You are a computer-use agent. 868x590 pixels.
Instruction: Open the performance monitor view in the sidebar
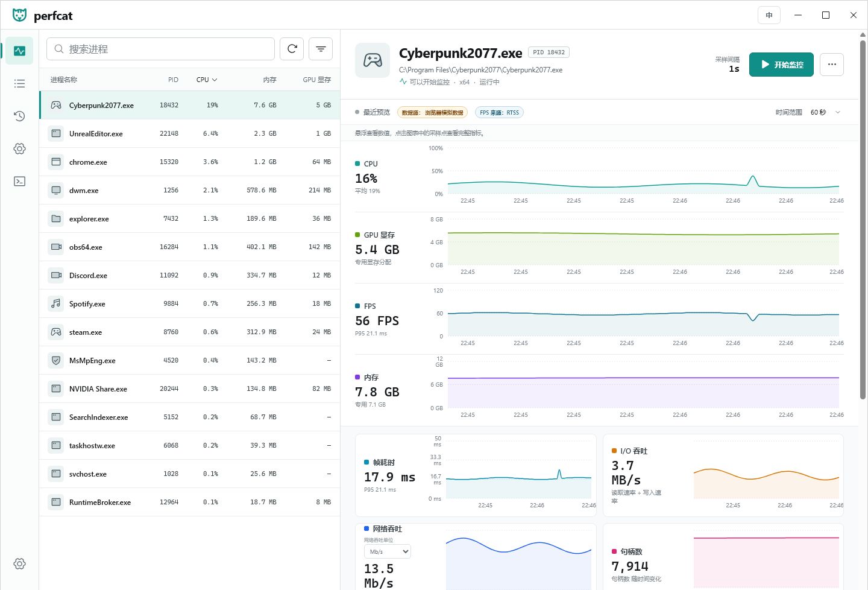19,51
